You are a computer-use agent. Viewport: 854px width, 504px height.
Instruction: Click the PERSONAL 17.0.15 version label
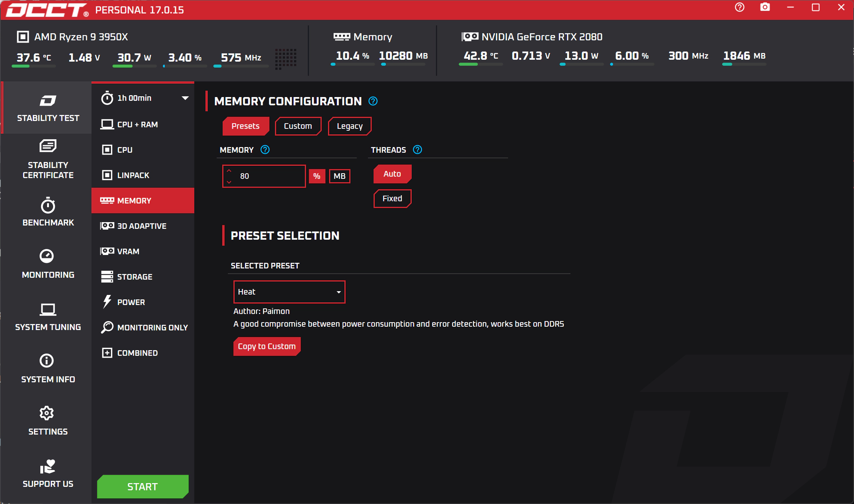click(139, 10)
